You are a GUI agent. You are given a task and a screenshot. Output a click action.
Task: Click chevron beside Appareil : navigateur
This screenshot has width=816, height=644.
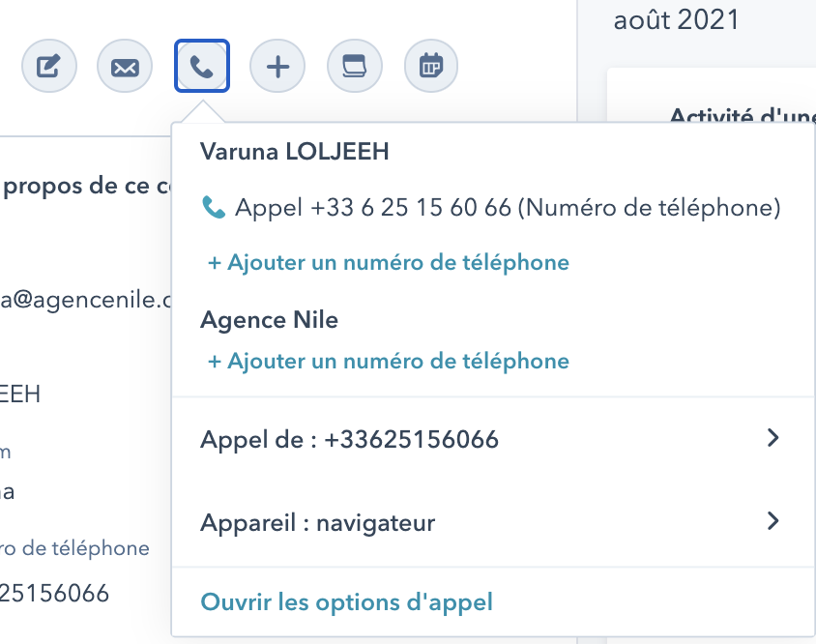pos(773,521)
